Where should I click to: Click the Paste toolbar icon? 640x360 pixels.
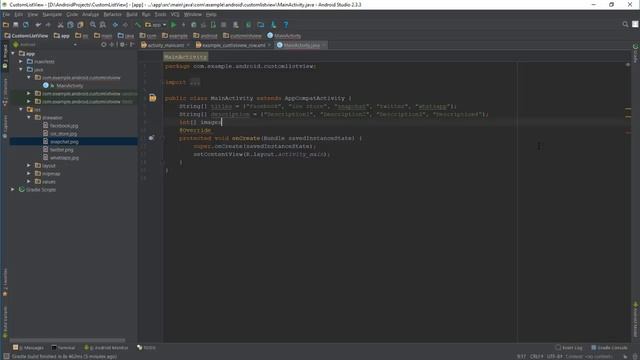point(80,25)
